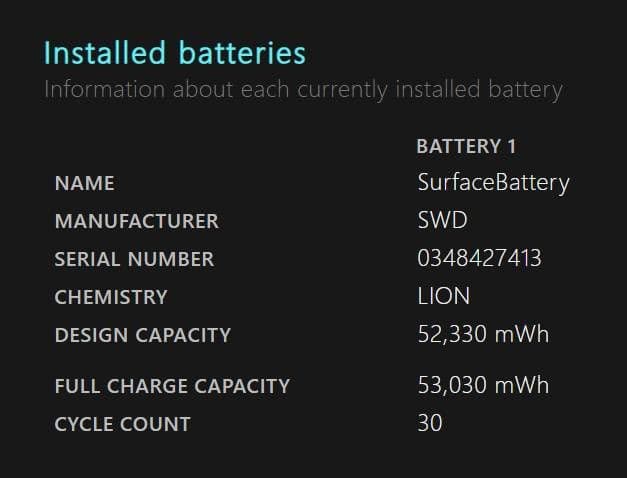Click the Installed batteries heading
Image resolution: width=627 pixels, height=478 pixels.
175,52
